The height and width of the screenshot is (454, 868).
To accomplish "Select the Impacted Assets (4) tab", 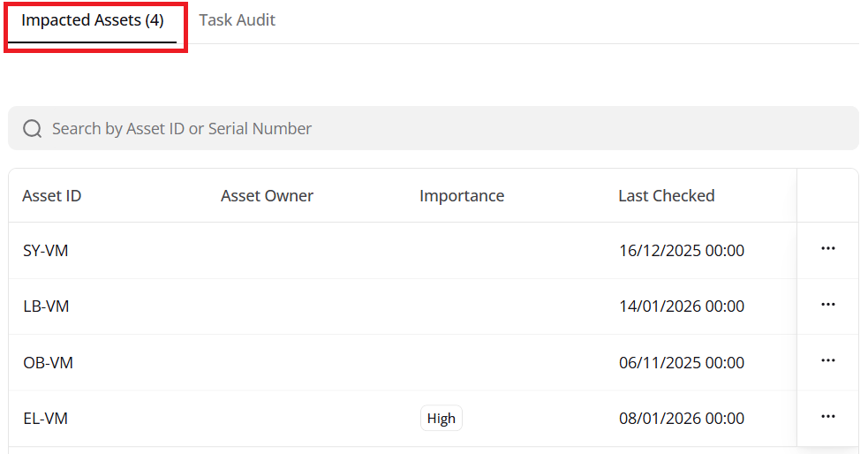I will (93, 20).
